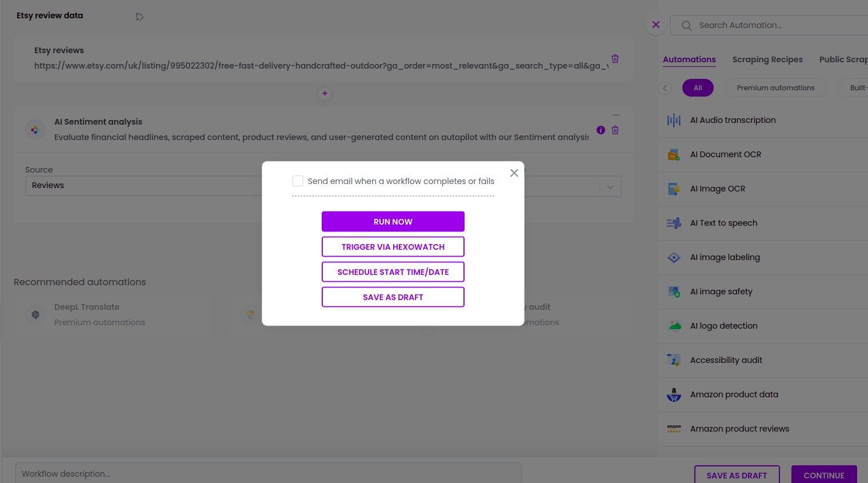This screenshot has width=868, height=483.
Task: Click the RUN NOW button
Action: pyautogui.click(x=393, y=222)
